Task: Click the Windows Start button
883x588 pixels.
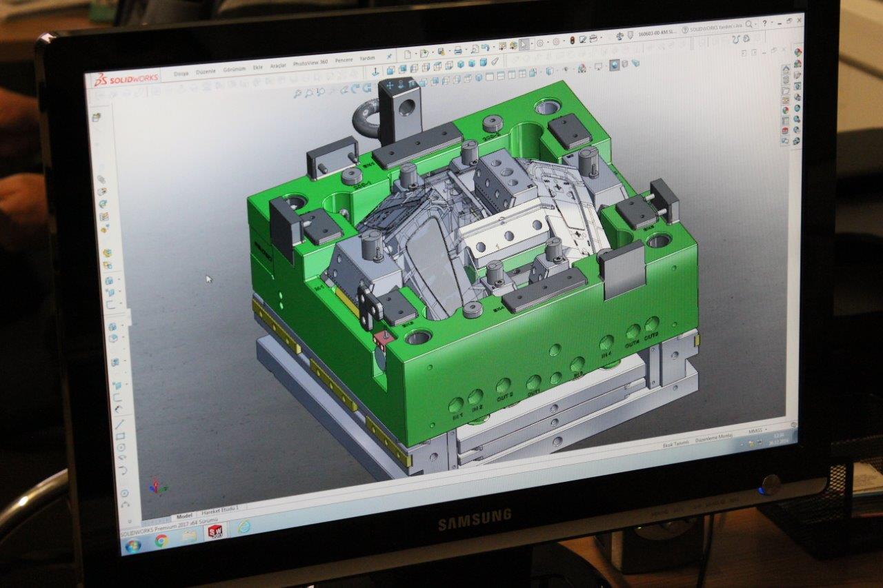Action: [x=132, y=546]
